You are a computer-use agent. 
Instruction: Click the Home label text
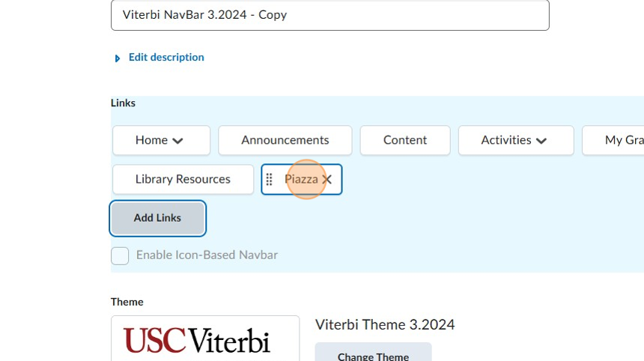tap(151, 140)
